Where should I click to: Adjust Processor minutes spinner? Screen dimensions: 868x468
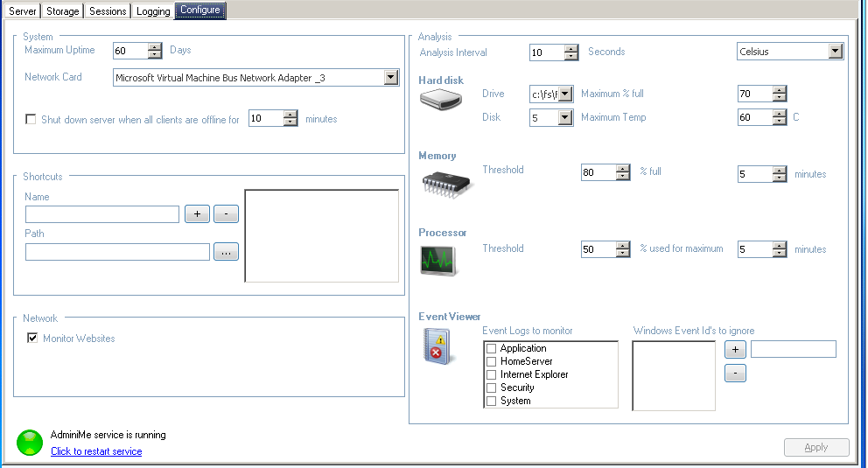coord(780,249)
